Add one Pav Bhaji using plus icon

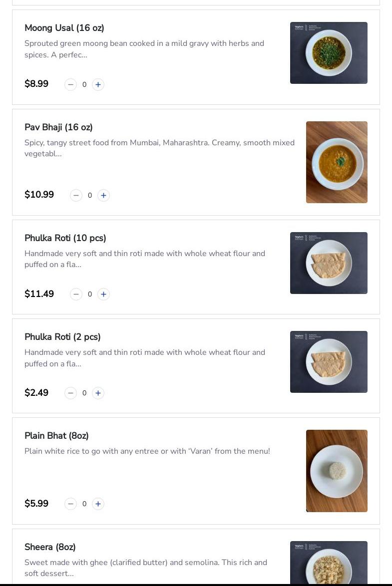coord(103,196)
